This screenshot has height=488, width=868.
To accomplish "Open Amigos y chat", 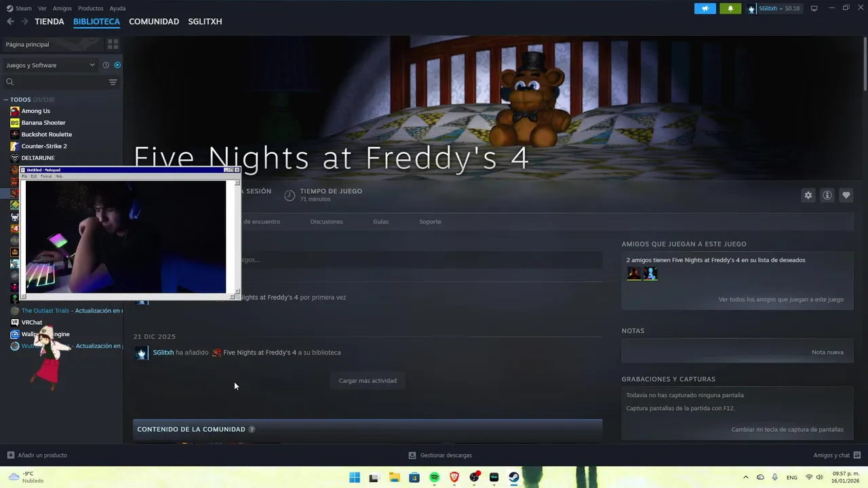I will pyautogui.click(x=837, y=455).
